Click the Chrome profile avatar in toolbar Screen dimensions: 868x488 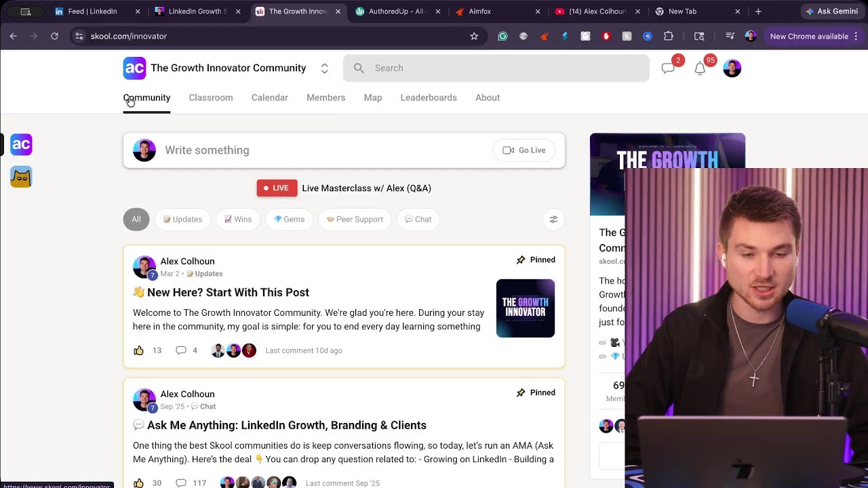coord(751,36)
